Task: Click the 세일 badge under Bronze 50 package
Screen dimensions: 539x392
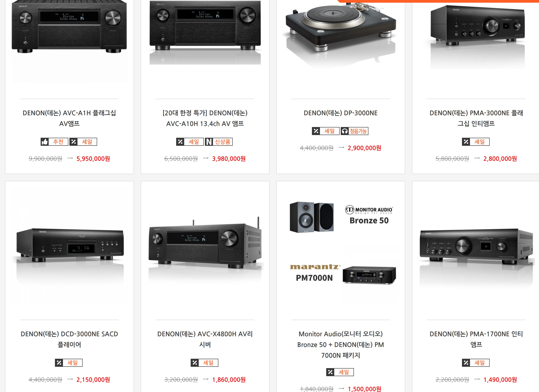Action: 340,372
